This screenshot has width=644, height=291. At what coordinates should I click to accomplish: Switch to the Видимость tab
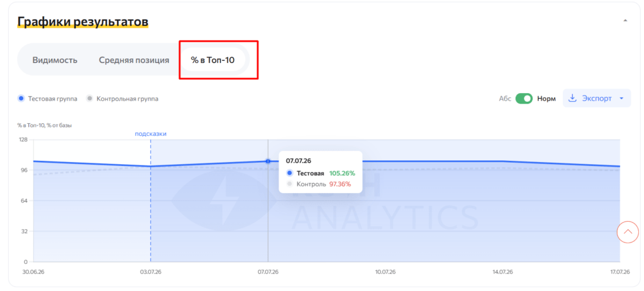click(x=55, y=60)
